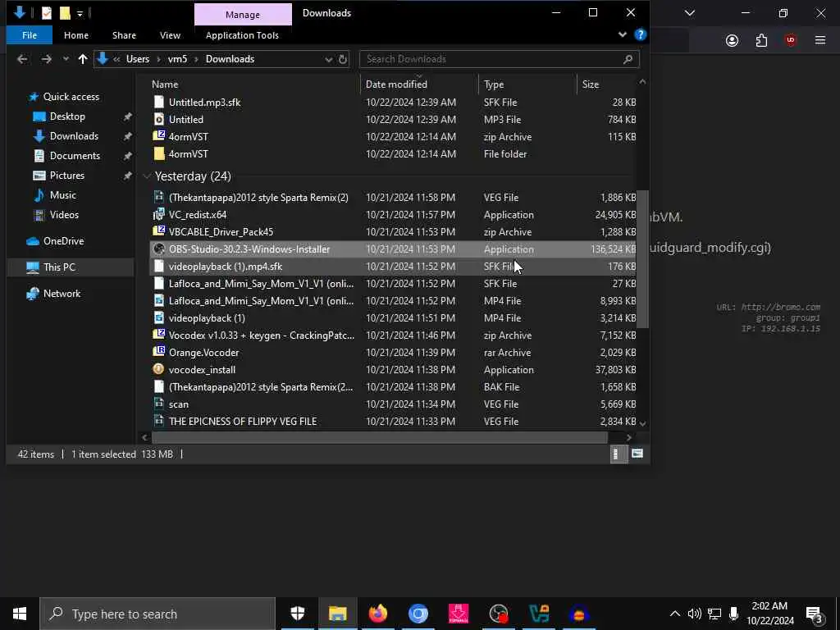Open the network status tray icon
Image resolution: width=840 pixels, height=630 pixels.
[714, 614]
